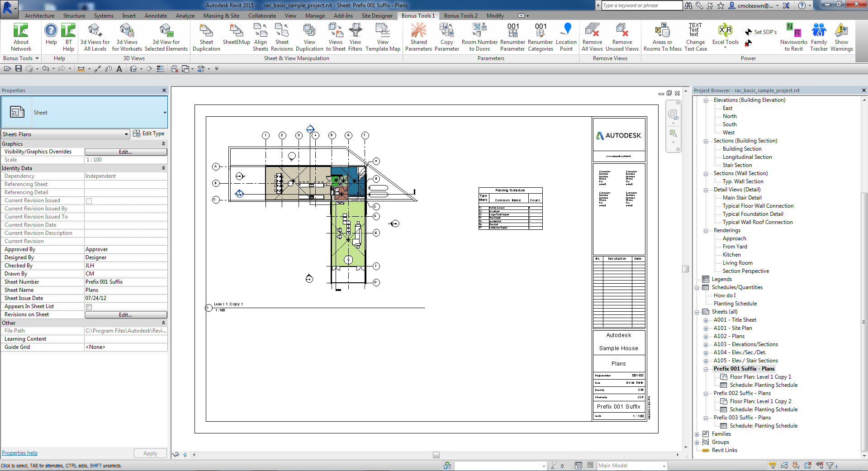Click the Apply button in Properties panel
The width and height of the screenshot is (868, 471).
pyautogui.click(x=150, y=453)
